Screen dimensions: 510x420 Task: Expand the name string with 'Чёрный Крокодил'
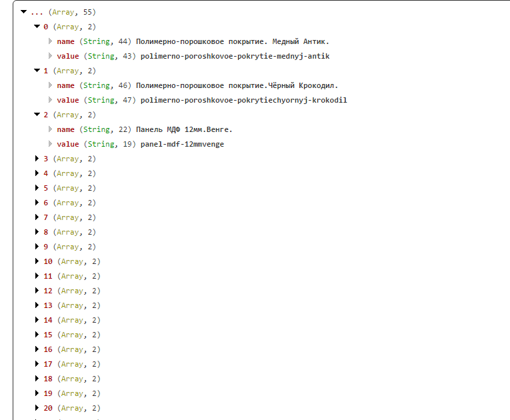point(50,85)
